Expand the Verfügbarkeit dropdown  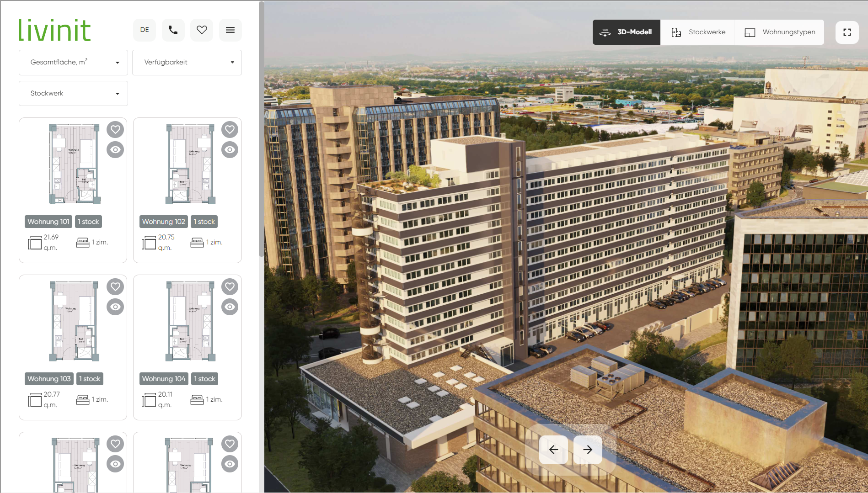[x=187, y=63]
